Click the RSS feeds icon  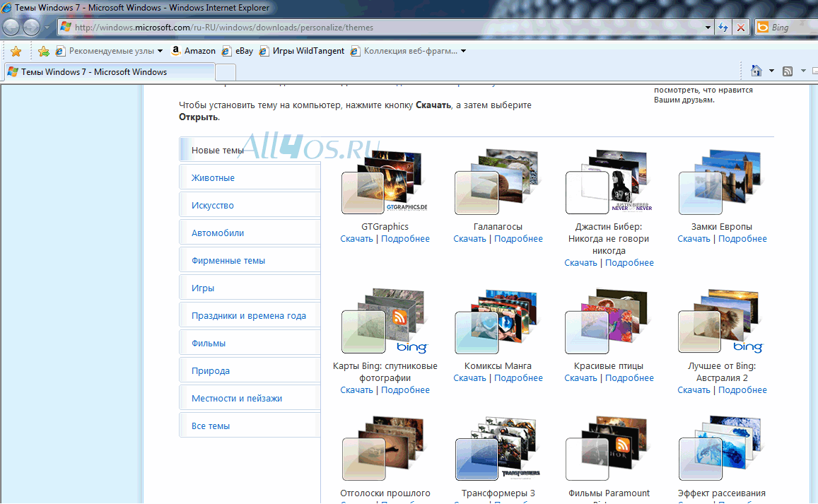coord(788,71)
